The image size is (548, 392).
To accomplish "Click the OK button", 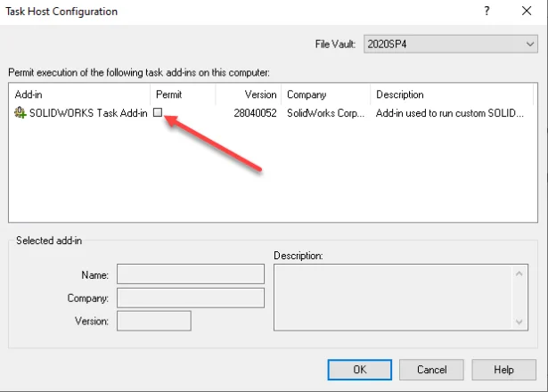I will tap(360, 370).
